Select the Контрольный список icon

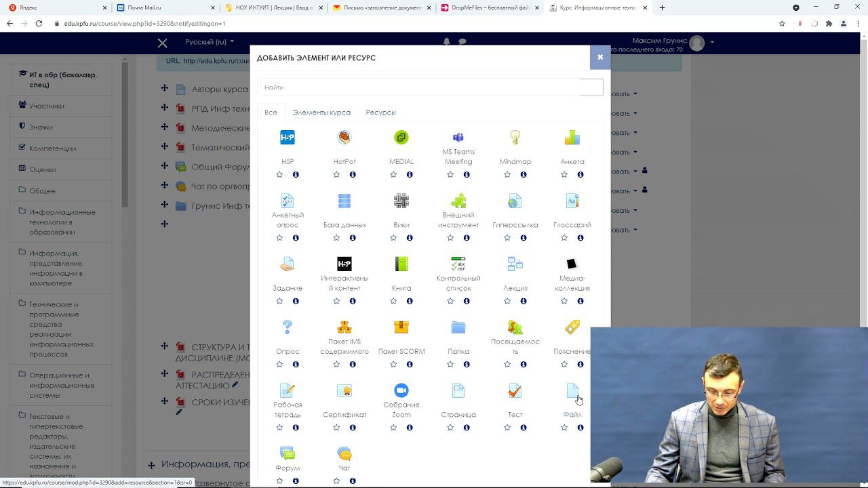click(x=458, y=264)
